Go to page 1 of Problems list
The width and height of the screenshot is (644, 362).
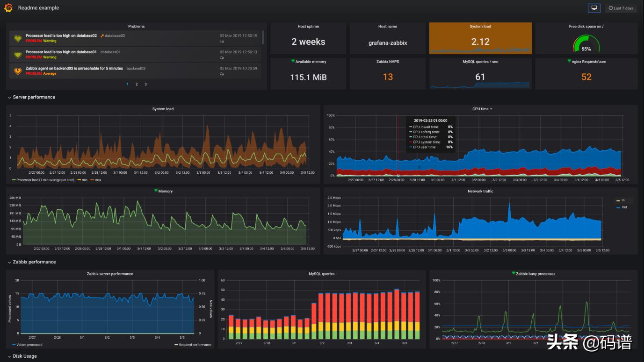pyautogui.click(x=127, y=84)
